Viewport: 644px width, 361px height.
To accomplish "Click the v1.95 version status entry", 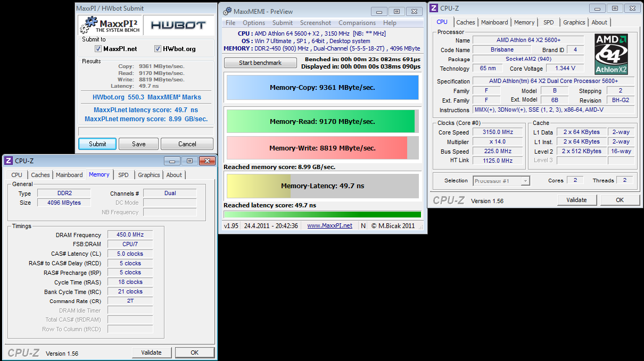I will (x=231, y=225).
